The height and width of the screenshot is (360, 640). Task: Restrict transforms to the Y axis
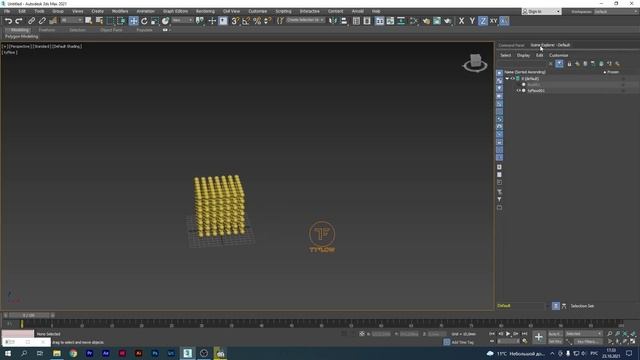click(472, 21)
